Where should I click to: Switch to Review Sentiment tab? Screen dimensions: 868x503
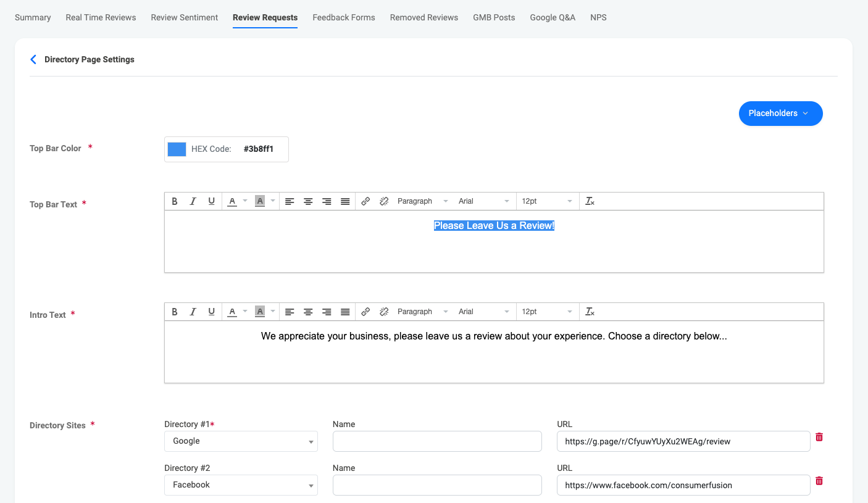[x=185, y=17]
